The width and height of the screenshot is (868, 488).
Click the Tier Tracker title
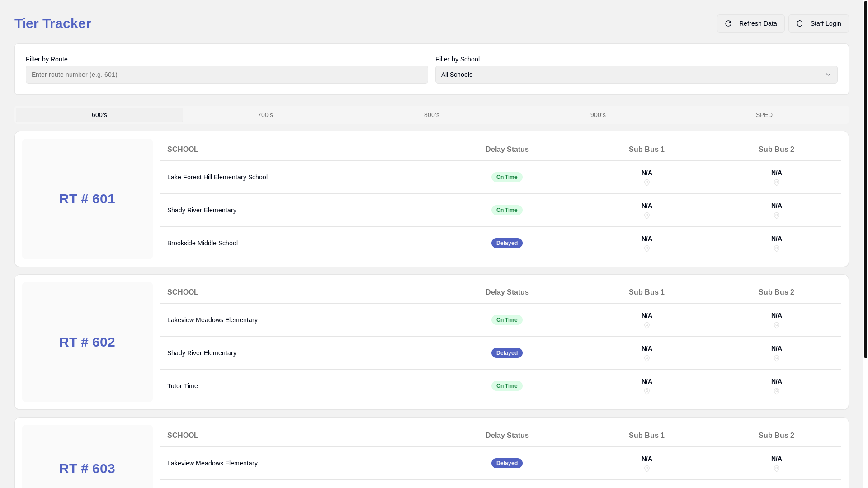tap(53, 23)
